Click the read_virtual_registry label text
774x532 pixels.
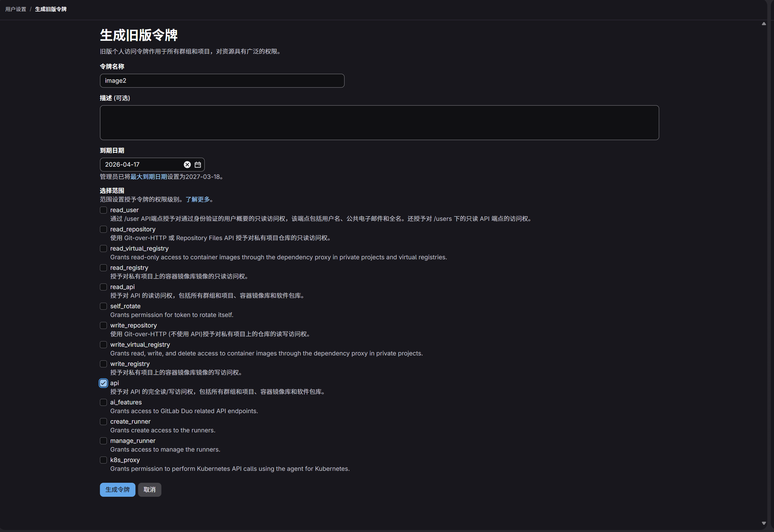[139, 249]
